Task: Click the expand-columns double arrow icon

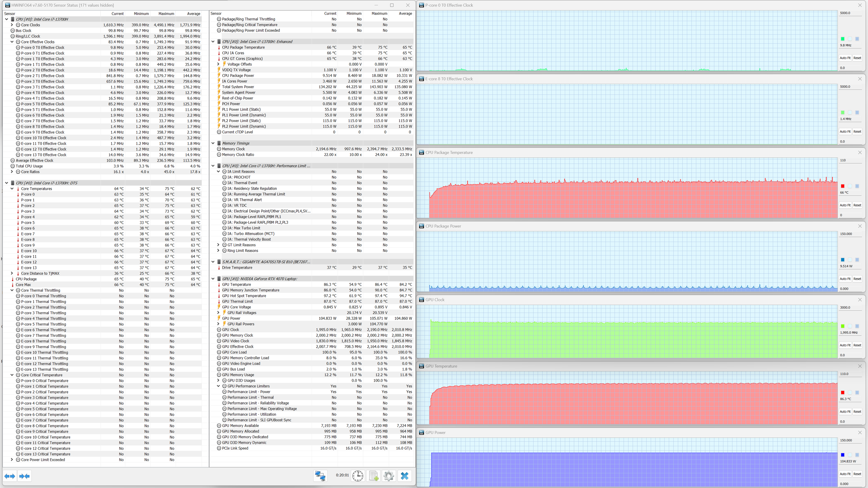Action: (10, 476)
